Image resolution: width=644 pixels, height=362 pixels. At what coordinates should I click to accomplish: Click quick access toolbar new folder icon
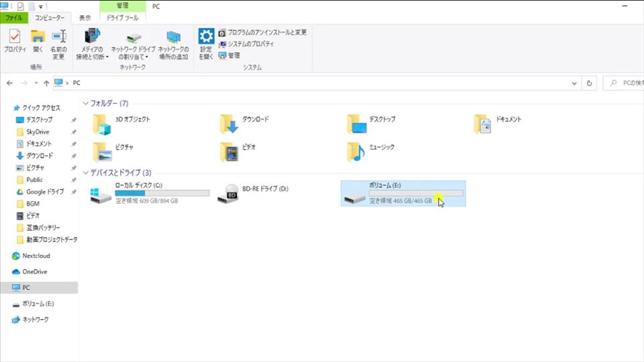point(32,6)
